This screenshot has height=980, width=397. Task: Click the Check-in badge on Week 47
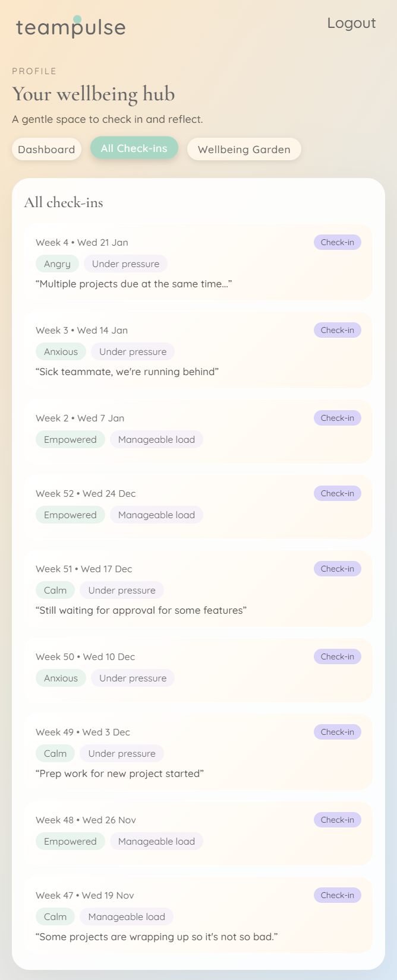[x=337, y=895]
